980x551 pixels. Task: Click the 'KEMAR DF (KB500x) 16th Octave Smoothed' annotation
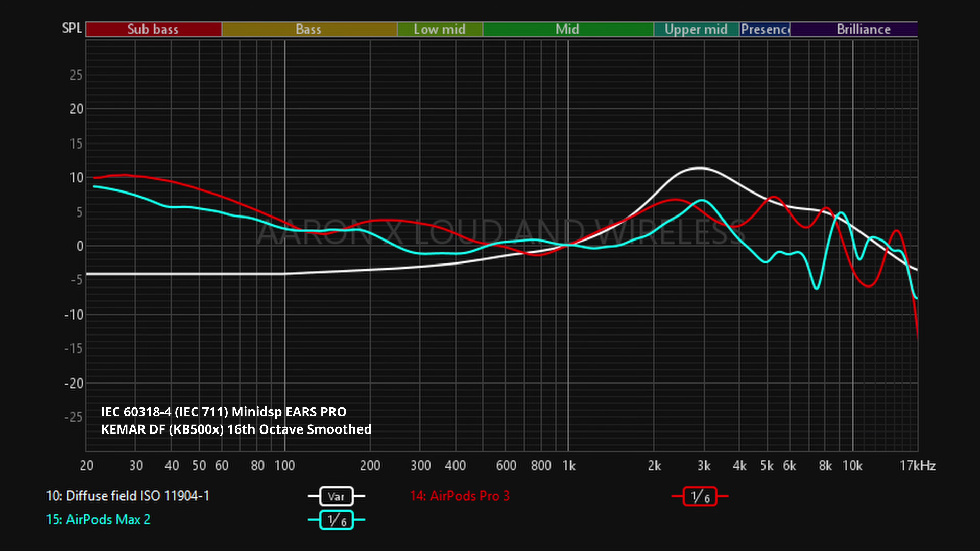[x=236, y=429]
